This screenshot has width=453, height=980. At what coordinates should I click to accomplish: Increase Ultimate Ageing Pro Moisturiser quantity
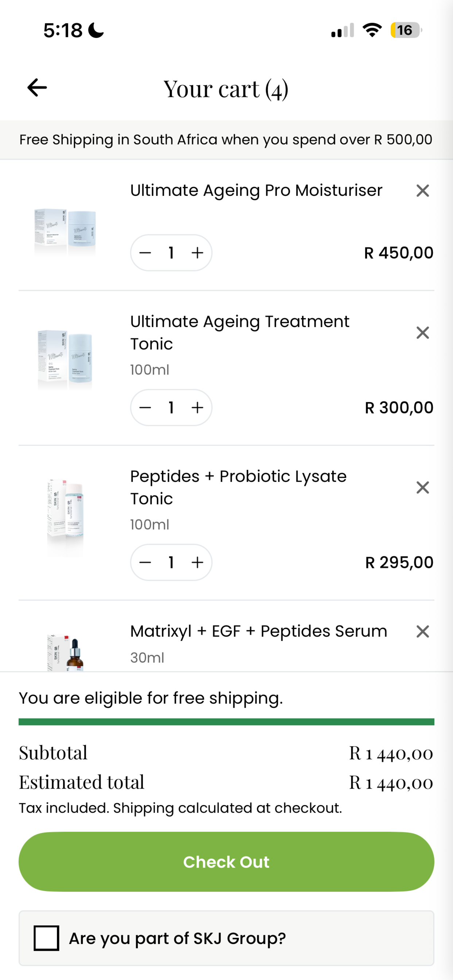197,253
